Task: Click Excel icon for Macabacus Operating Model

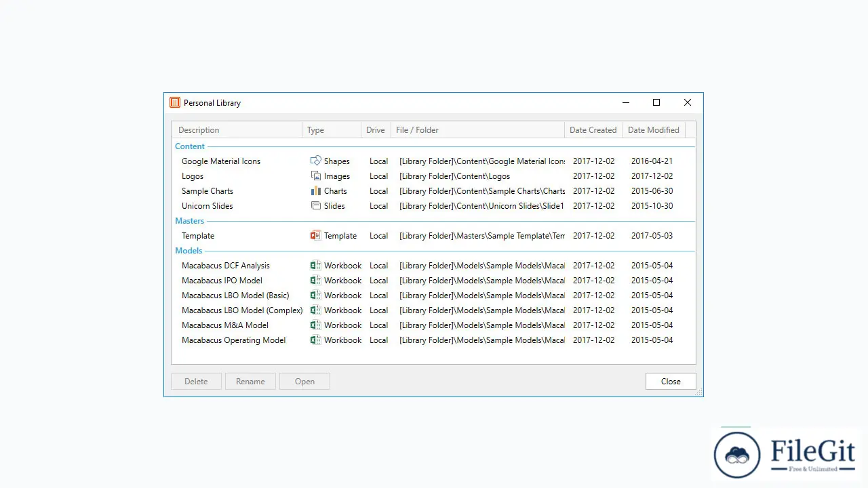Action: point(315,340)
